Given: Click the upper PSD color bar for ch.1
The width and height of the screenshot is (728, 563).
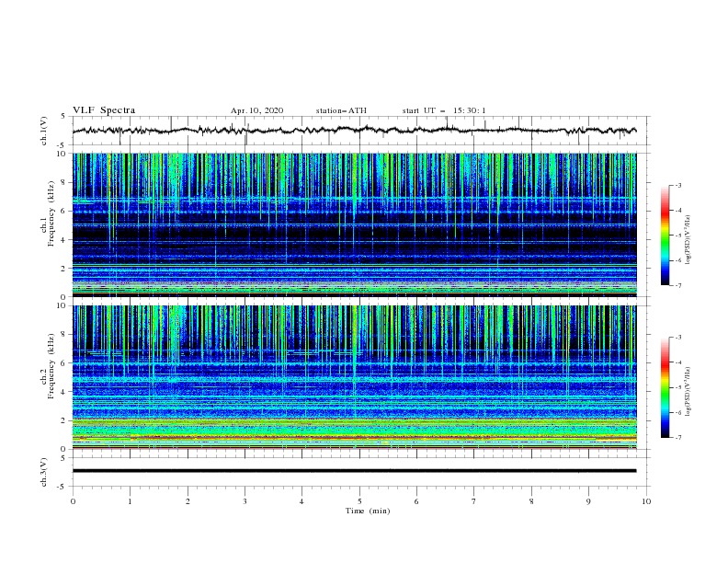Looking at the screenshot, I should [x=665, y=236].
